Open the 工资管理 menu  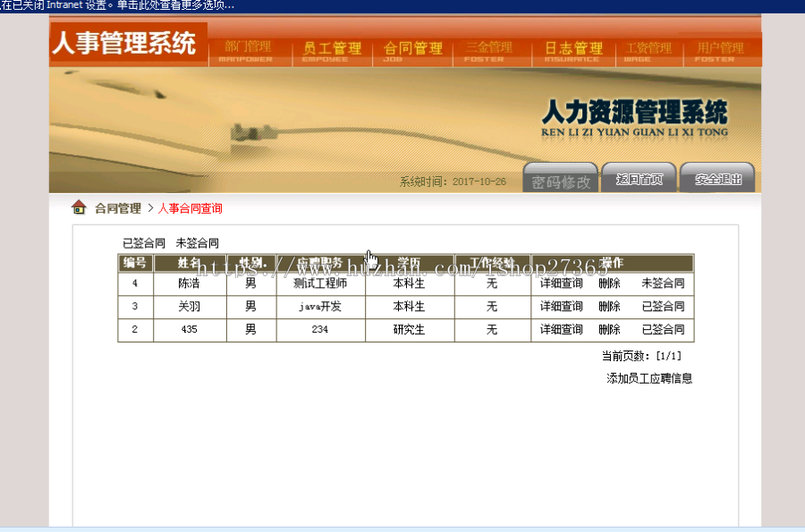pyautogui.click(x=648, y=51)
